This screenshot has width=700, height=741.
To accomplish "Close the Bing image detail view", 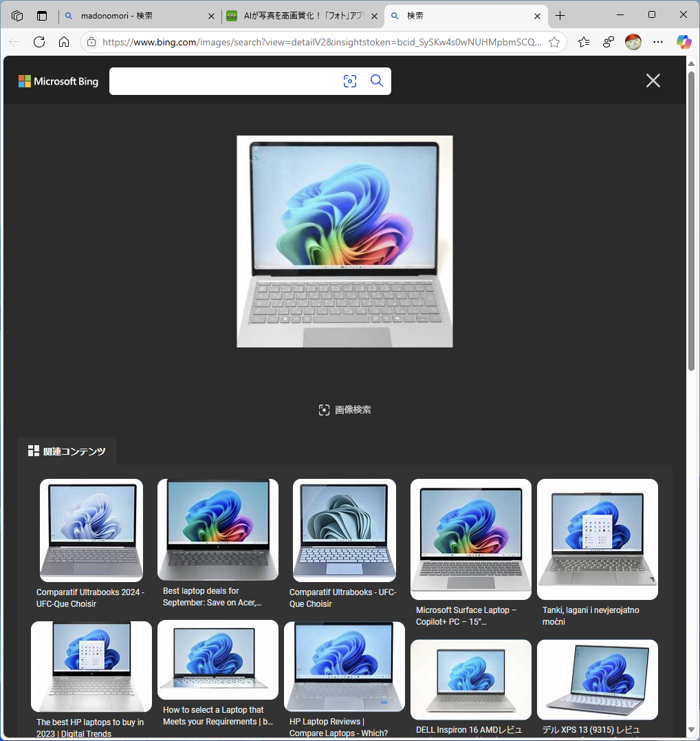I will point(653,80).
